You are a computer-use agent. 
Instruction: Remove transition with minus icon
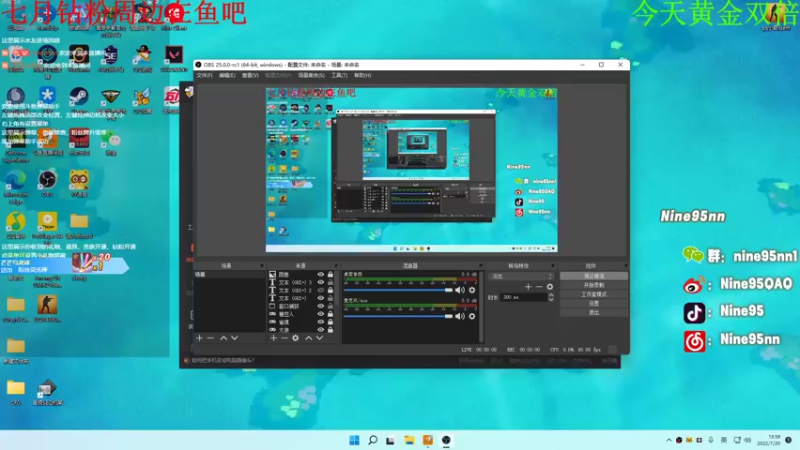click(539, 287)
